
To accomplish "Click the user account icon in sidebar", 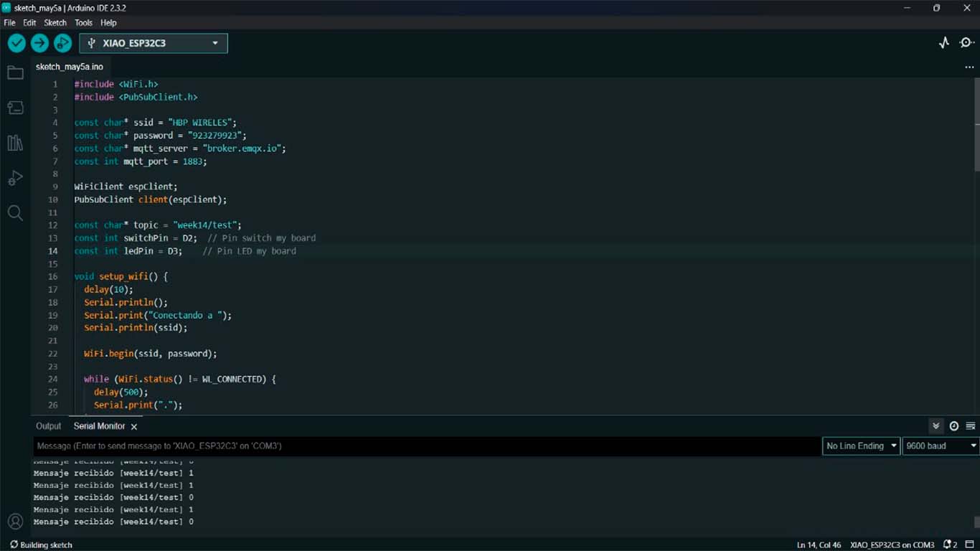I will click(x=15, y=522).
